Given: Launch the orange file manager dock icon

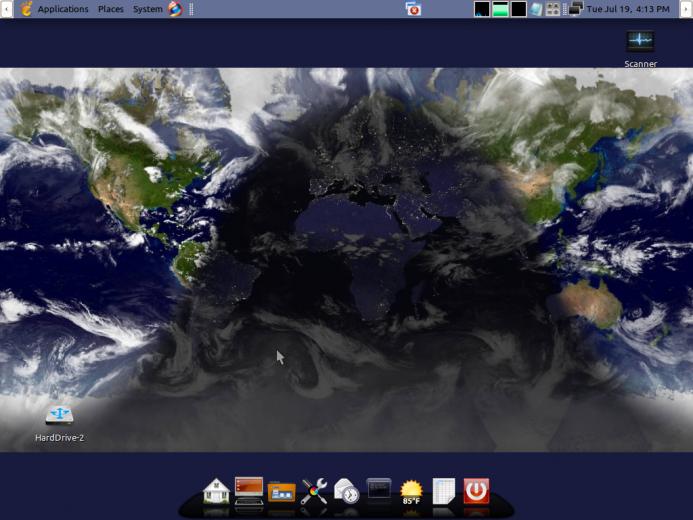Looking at the screenshot, I should pos(282,492).
